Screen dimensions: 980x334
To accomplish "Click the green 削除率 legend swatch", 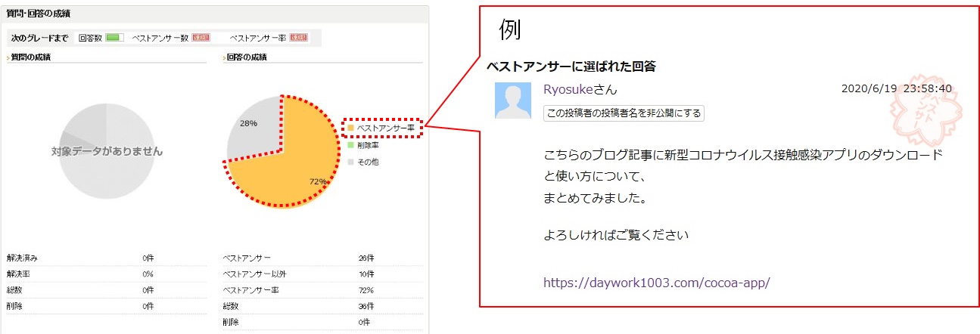I will pyautogui.click(x=350, y=144).
